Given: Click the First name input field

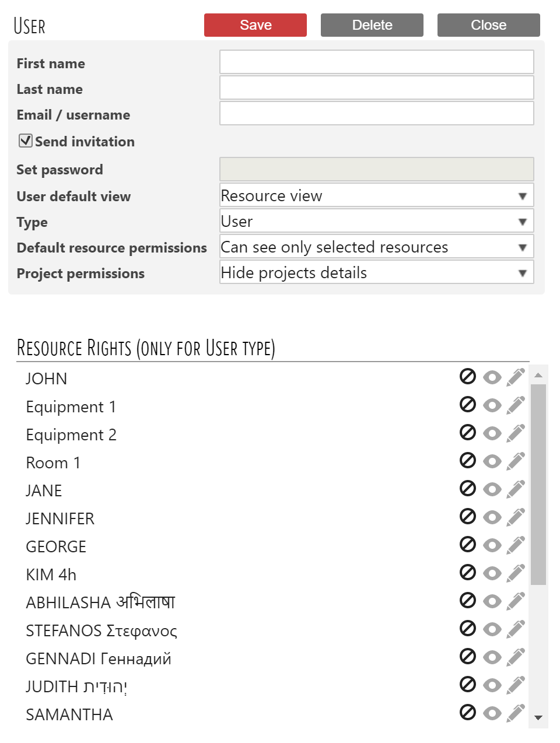Looking at the screenshot, I should pyautogui.click(x=376, y=62).
